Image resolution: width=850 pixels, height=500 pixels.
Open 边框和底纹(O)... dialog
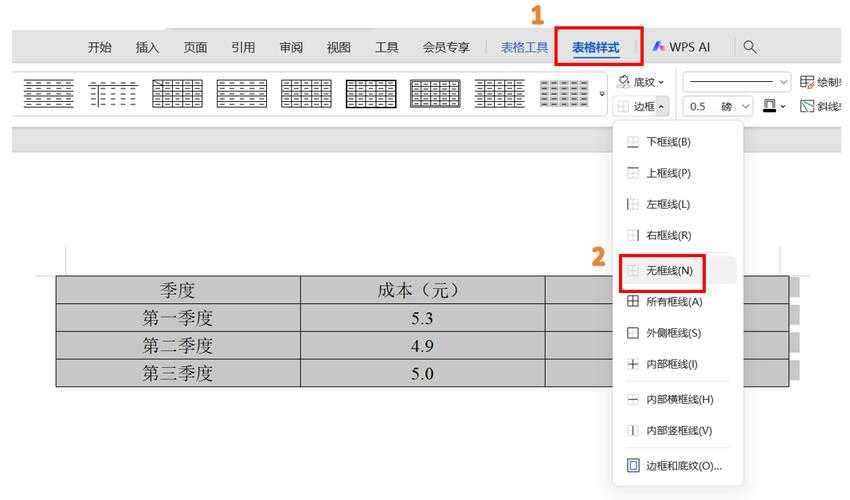[682, 465]
